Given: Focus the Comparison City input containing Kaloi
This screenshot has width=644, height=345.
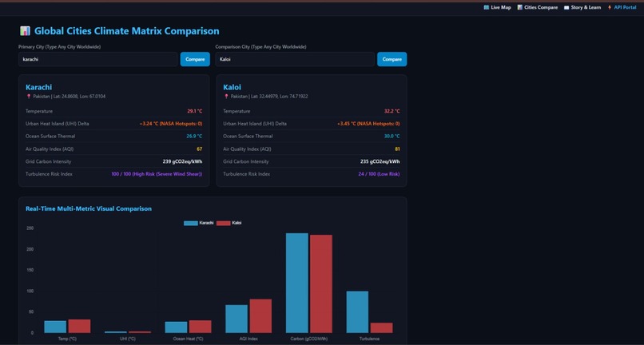Looking at the screenshot, I should click(x=295, y=59).
